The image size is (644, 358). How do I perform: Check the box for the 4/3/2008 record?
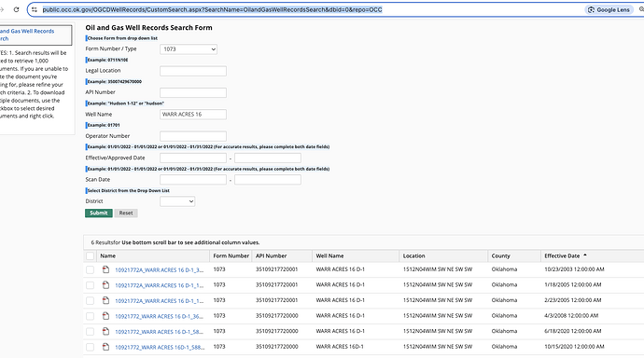(90, 316)
